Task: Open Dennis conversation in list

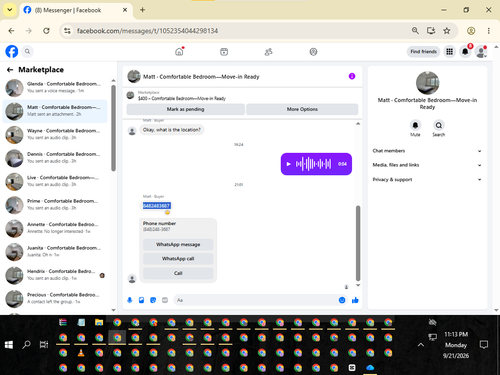Action: (55, 158)
